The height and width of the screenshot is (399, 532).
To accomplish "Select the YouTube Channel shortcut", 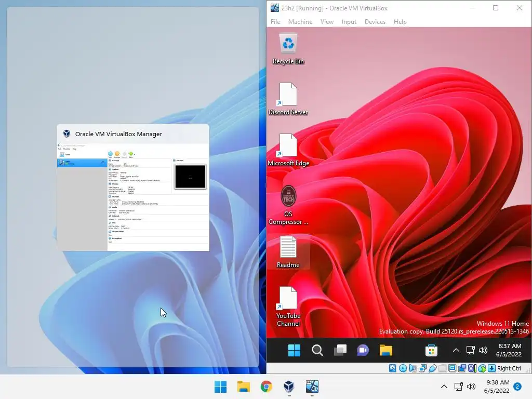I will click(x=288, y=307).
